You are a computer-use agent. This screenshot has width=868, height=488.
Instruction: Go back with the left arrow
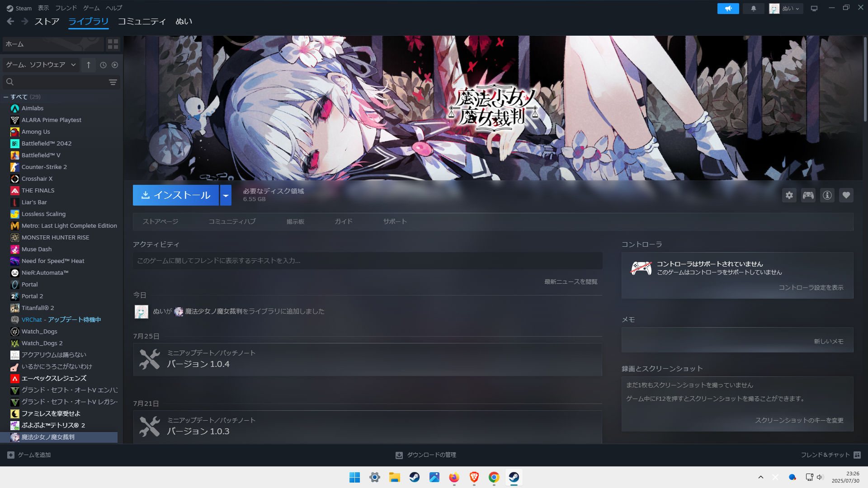(10, 21)
